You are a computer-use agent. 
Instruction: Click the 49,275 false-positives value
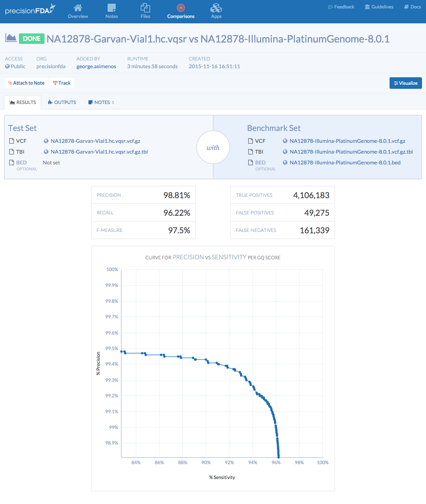317,213
